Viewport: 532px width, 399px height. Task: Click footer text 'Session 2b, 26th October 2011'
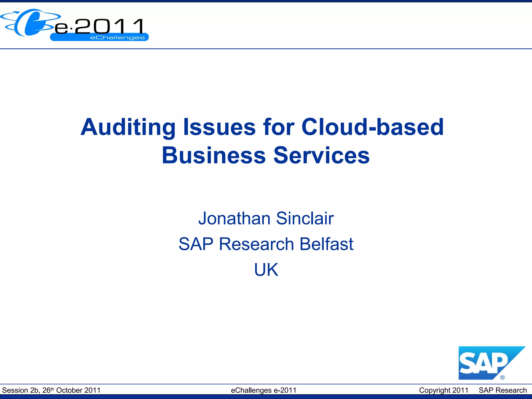point(51,390)
